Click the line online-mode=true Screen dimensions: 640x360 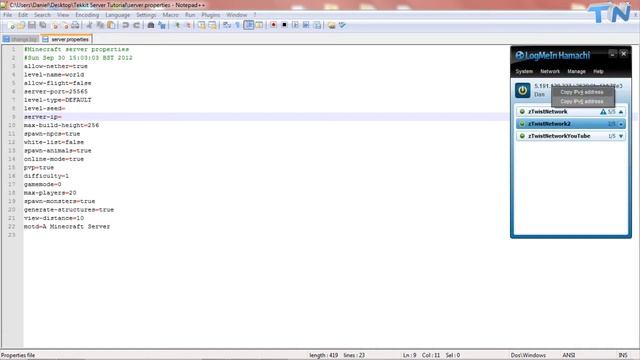[x=54, y=159]
